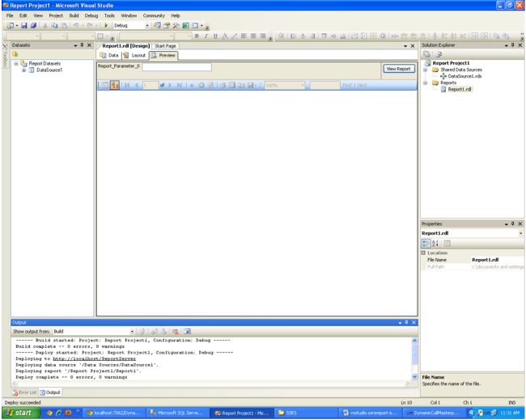Collapse the Location category in Properties

click(x=423, y=253)
